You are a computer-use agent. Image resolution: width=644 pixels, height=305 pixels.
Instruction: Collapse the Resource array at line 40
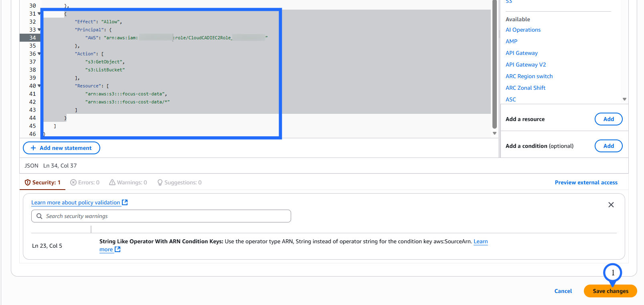(39, 86)
